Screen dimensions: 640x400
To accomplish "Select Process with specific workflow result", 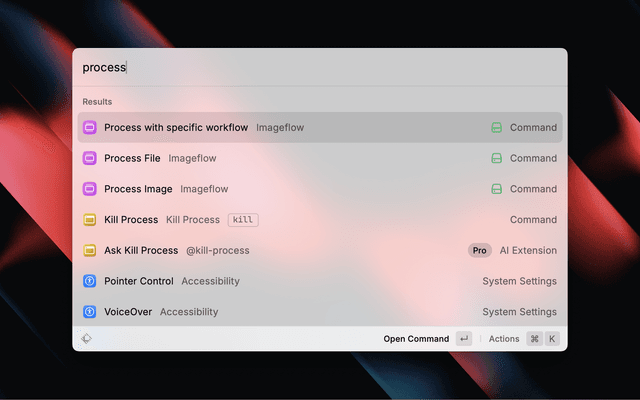I will 176,128.
